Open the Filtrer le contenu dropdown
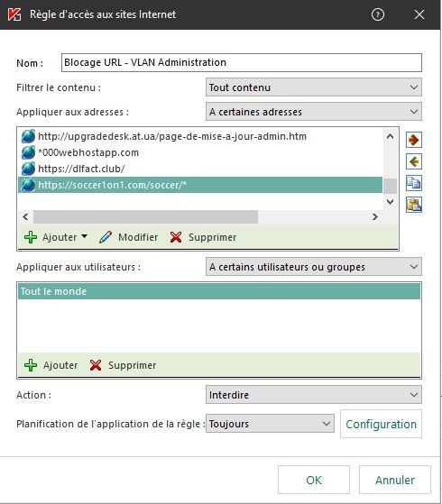Screen dimensions: 442x504 (314, 87)
